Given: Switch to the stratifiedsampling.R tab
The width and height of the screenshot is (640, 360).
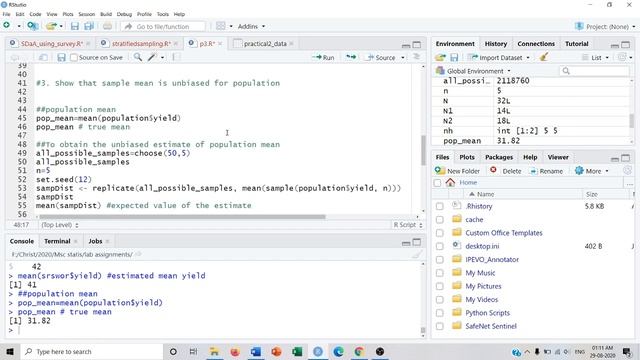Looking at the screenshot, I should coord(141,44).
